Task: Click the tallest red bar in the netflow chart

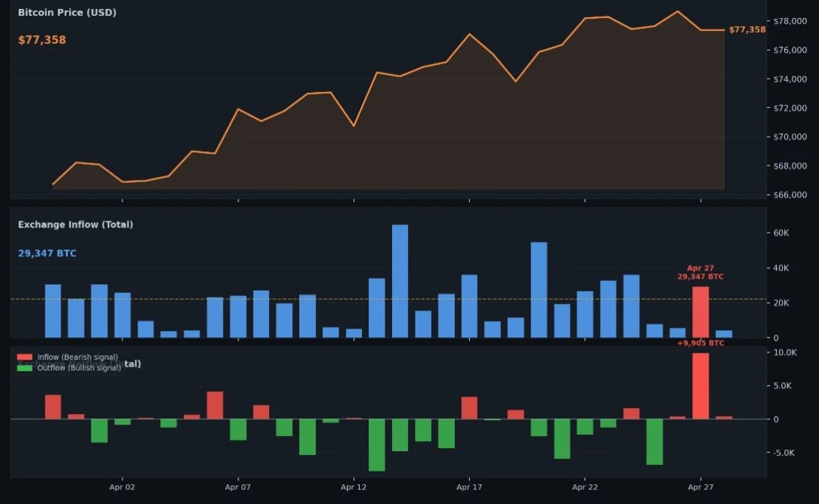Action: coord(700,386)
